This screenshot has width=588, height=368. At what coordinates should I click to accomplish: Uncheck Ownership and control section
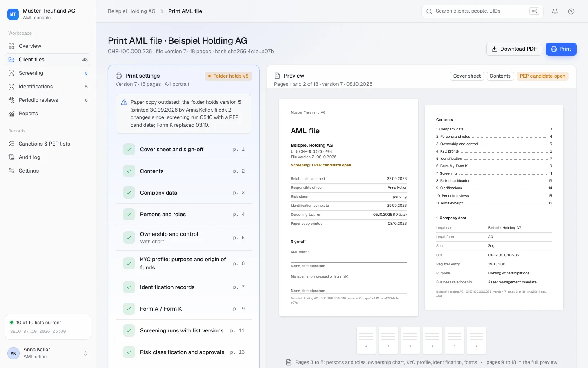coord(129,238)
